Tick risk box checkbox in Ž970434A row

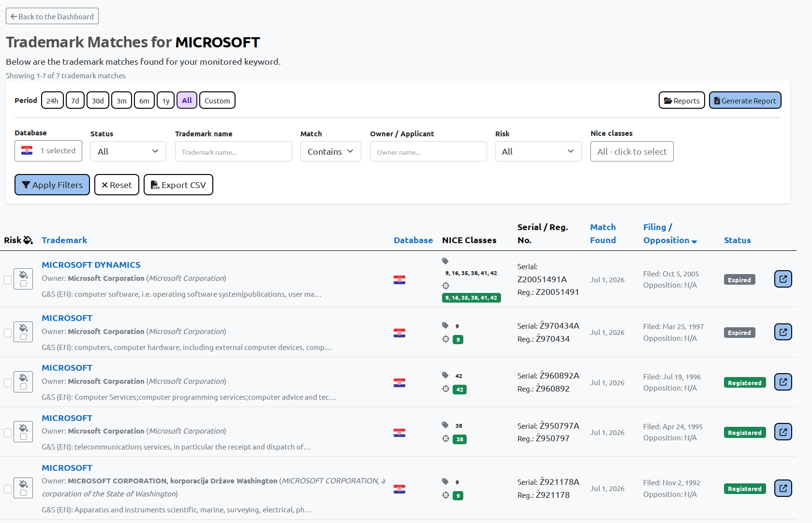point(23,337)
